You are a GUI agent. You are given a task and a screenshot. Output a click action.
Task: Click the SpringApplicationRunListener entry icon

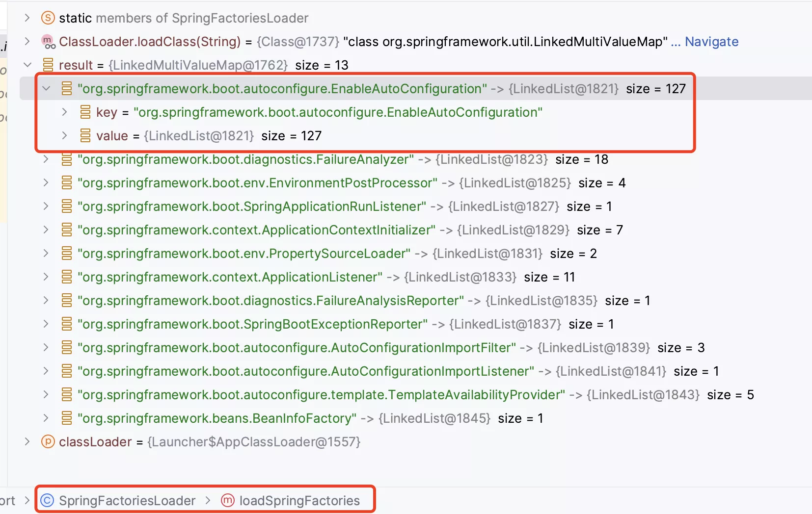[67, 206]
